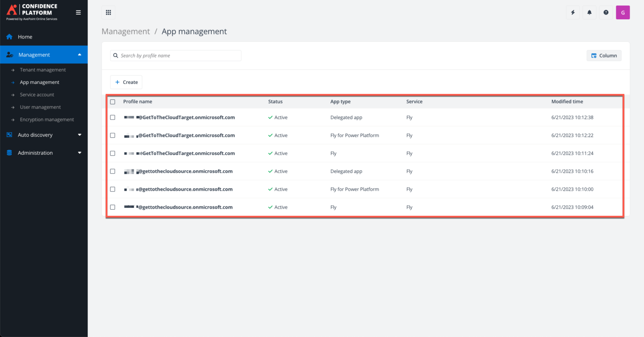The height and width of the screenshot is (337, 644).
Task: Click the search by profile name field
Action: (175, 55)
